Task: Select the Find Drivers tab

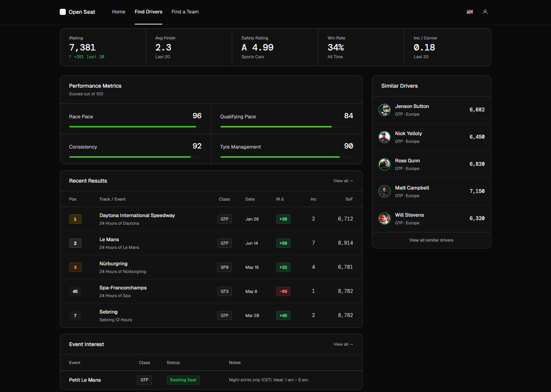Action: click(148, 12)
